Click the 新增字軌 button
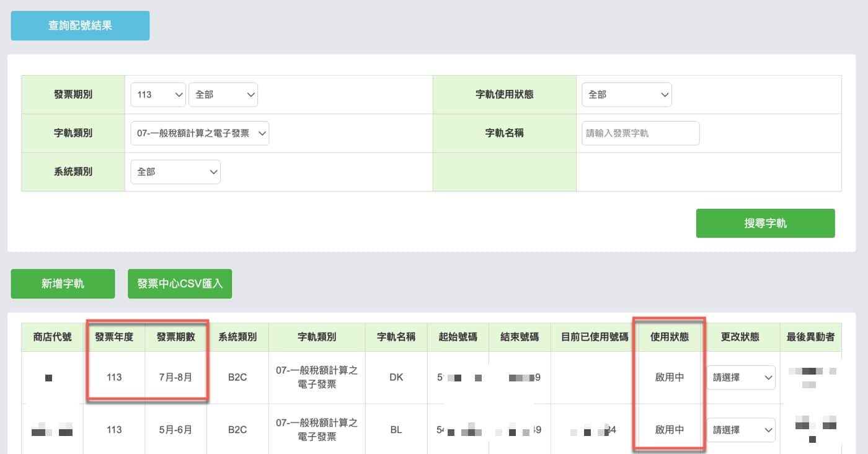This screenshot has height=454, width=868. (x=63, y=283)
